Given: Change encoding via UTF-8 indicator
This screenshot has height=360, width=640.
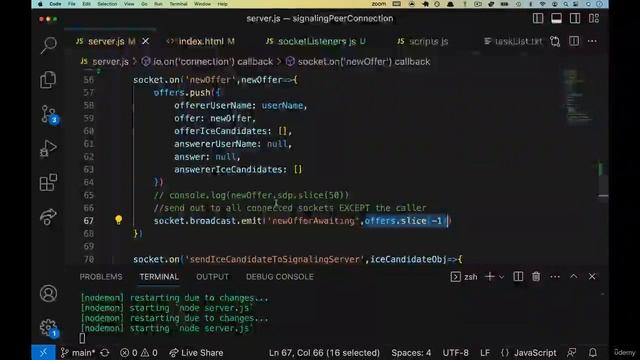Looking at the screenshot, I should coord(456,353).
